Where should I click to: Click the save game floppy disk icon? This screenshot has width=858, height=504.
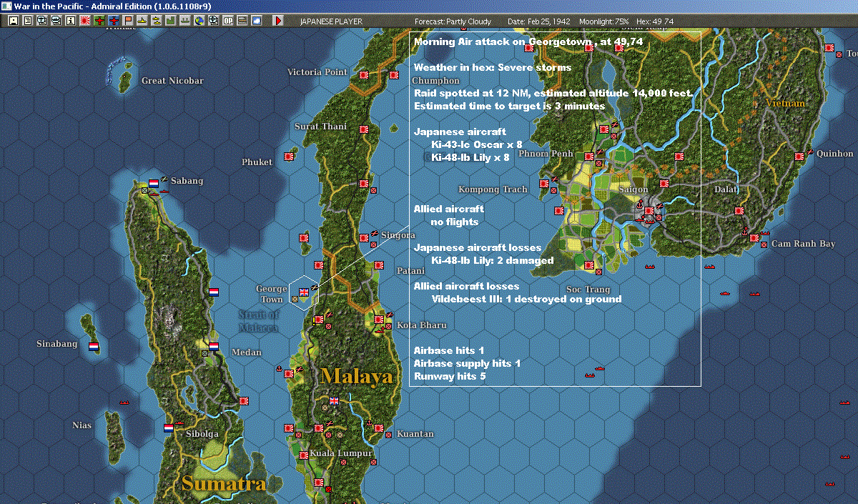pos(13,21)
